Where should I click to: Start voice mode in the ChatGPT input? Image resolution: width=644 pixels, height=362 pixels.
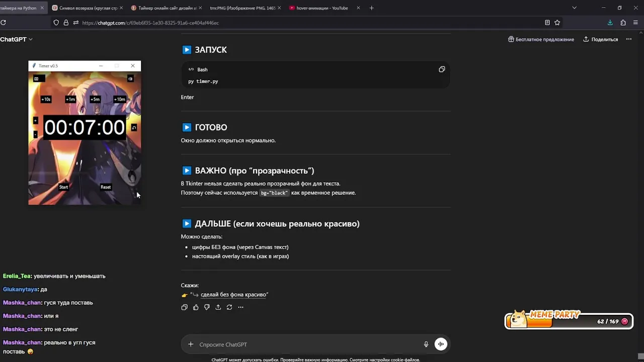[x=441, y=344]
